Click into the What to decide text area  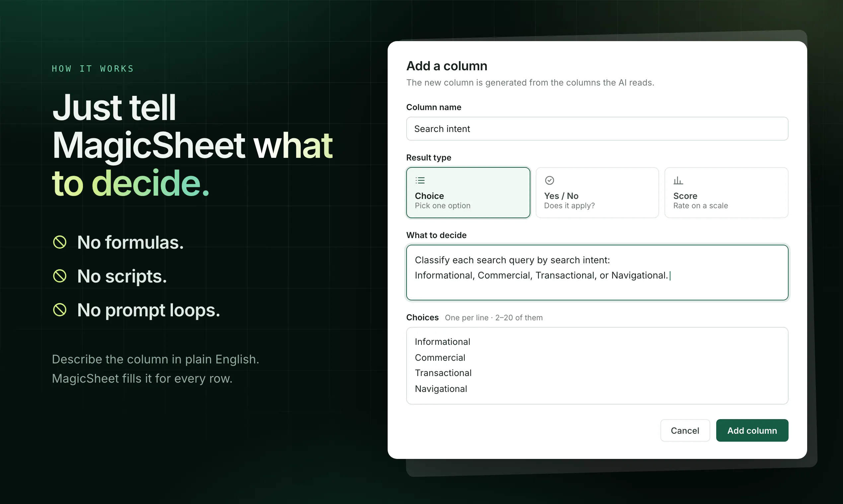(x=597, y=272)
